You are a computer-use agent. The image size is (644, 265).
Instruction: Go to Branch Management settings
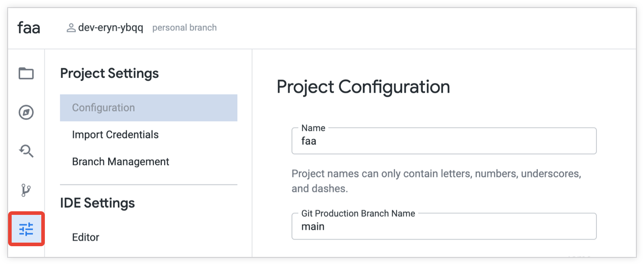click(x=121, y=162)
